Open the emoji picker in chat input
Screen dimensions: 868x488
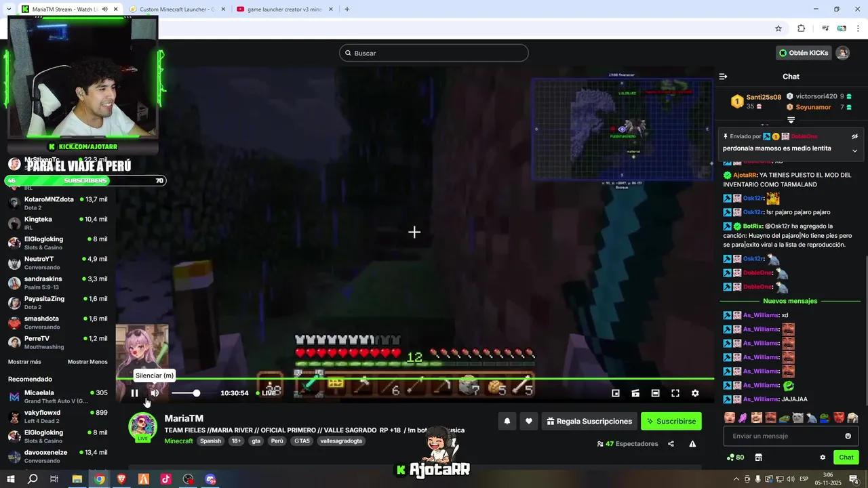click(848, 436)
